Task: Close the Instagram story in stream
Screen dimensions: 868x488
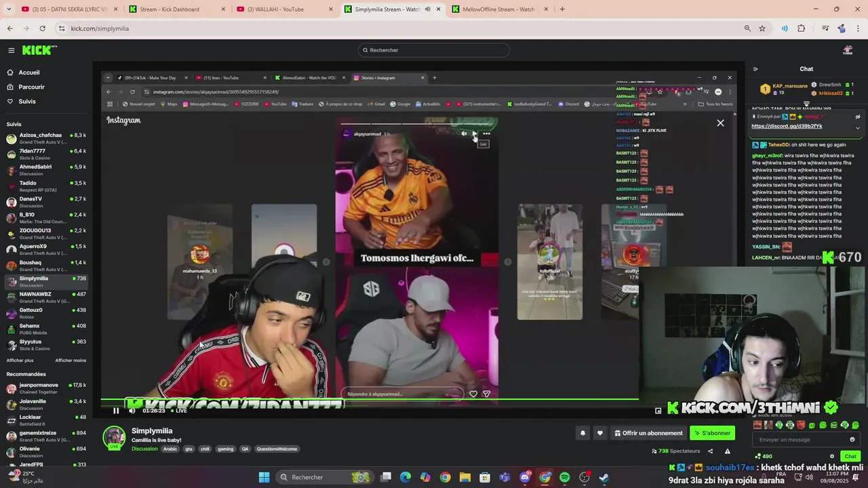Action: [720, 123]
